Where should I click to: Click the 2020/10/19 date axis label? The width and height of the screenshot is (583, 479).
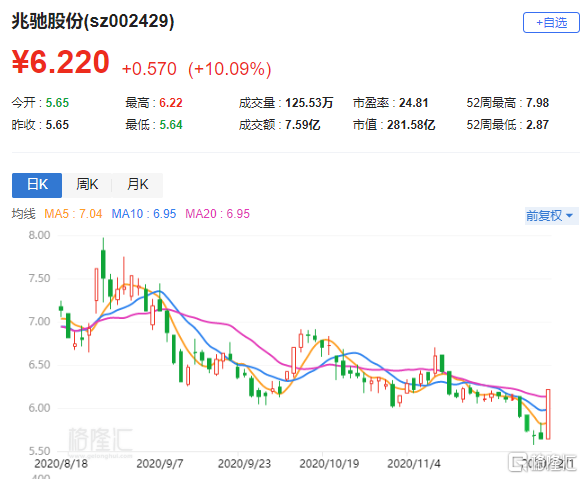329,464
